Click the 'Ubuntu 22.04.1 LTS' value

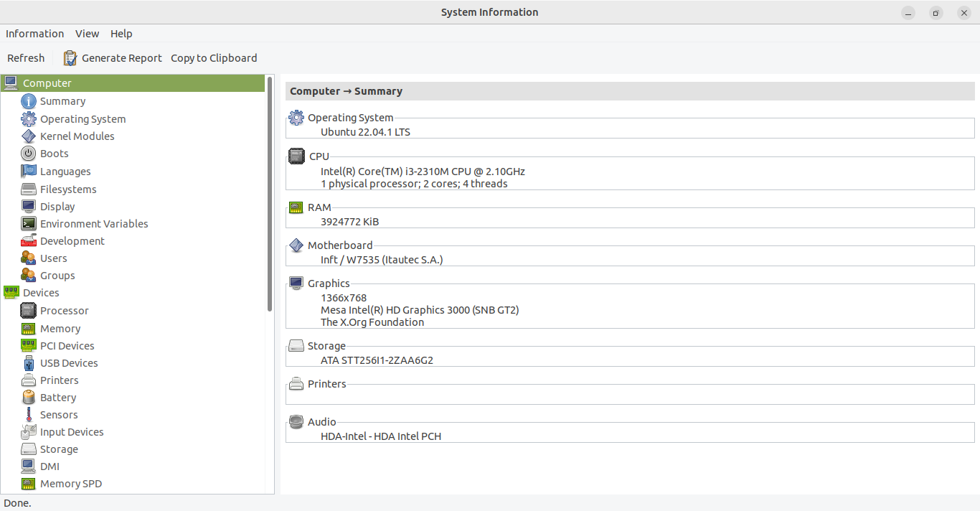tap(365, 132)
